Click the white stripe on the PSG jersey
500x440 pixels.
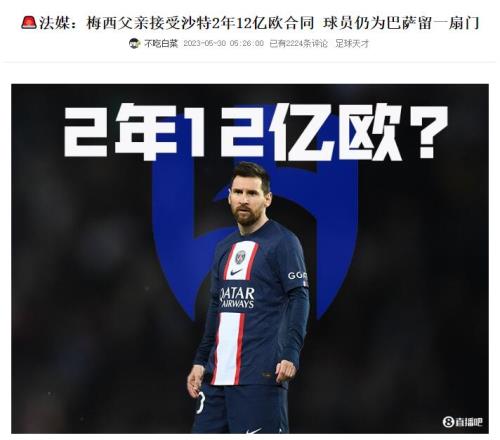227,348
